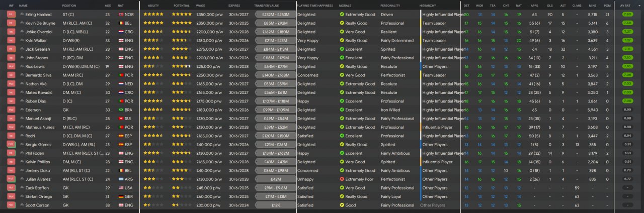Image resolution: width=644 pixels, height=213 pixels.
Task: Click the USA flag in Zack Steffen's row
Action: (x=122, y=188)
